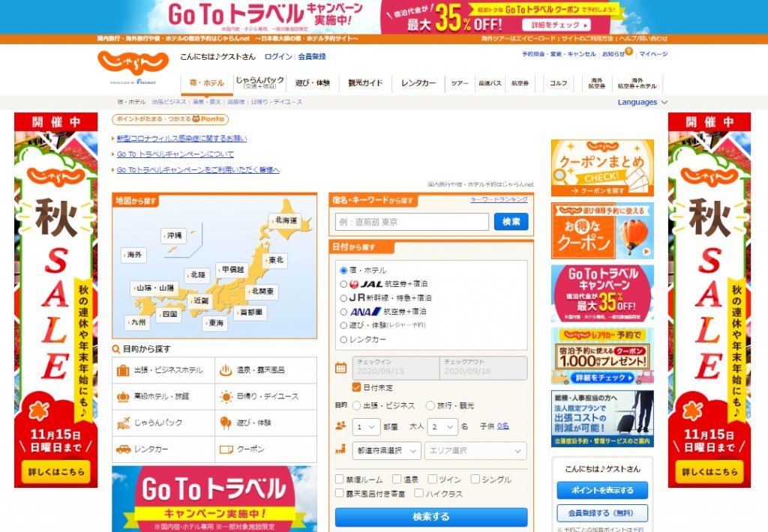768x532 pixels.
Task: Click the 会員登録 link in header
Action: [312, 56]
